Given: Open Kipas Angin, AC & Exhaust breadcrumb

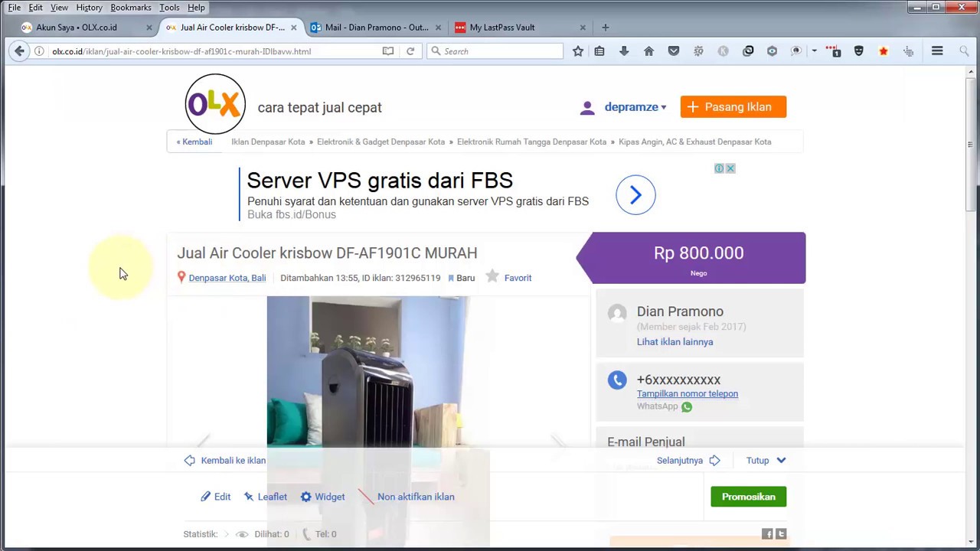Looking at the screenshot, I should click(695, 142).
